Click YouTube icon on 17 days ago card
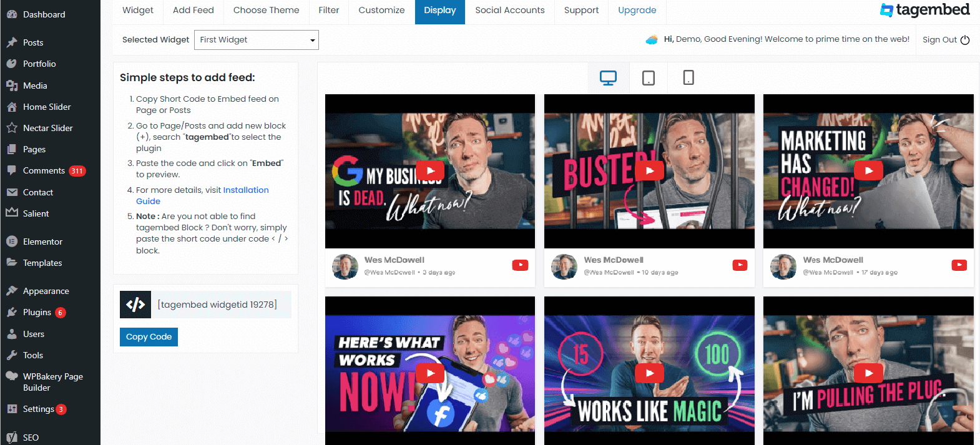The width and height of the screenshot is (980, 445). tap(959, 265)
